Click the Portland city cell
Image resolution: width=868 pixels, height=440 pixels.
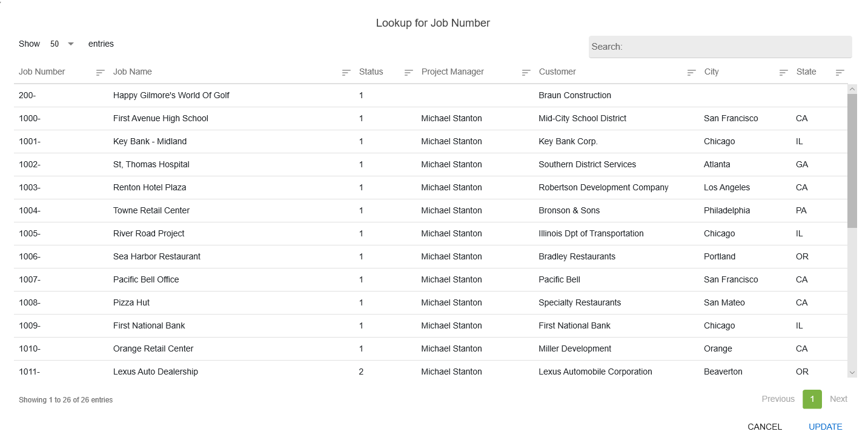[x=720, y=256]
